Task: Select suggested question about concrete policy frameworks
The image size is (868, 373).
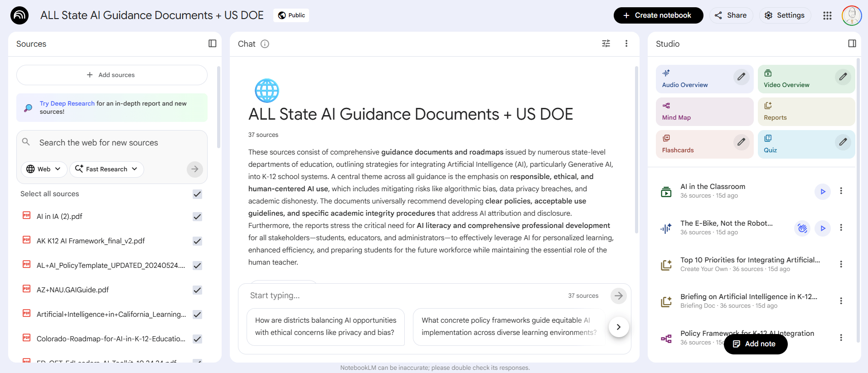Action: (509, 327)
